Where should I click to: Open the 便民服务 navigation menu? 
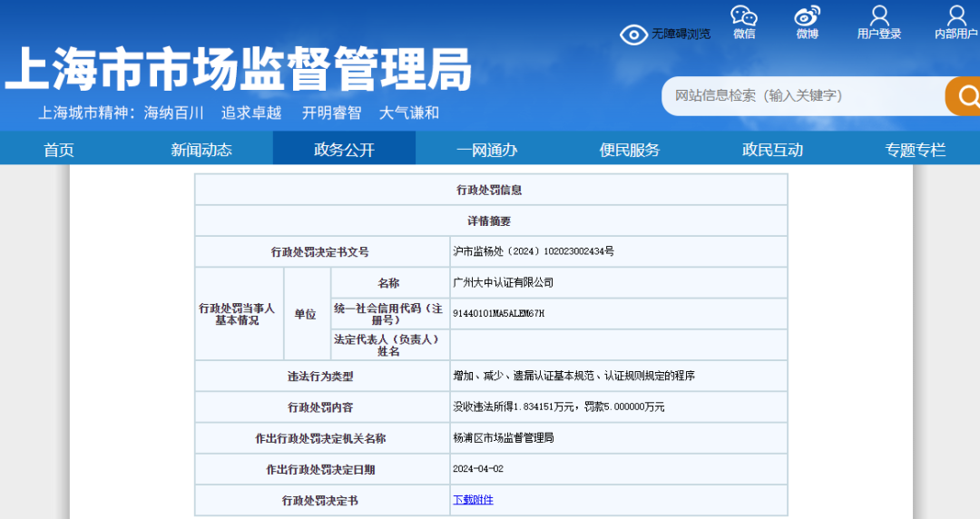pyautogui.click(x=630, y=150)
